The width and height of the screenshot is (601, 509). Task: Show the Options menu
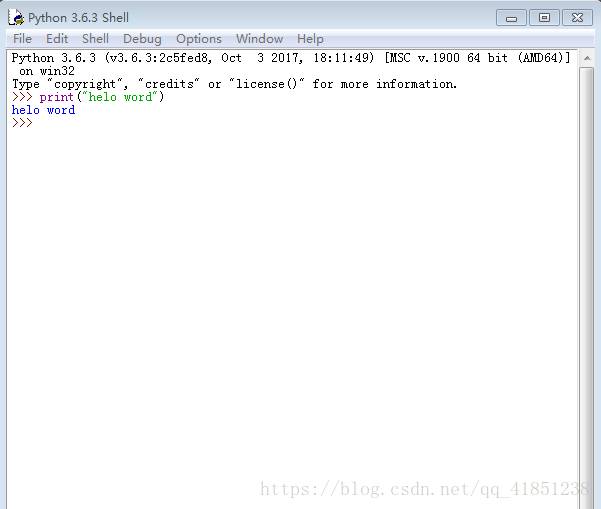click(198, 39)
